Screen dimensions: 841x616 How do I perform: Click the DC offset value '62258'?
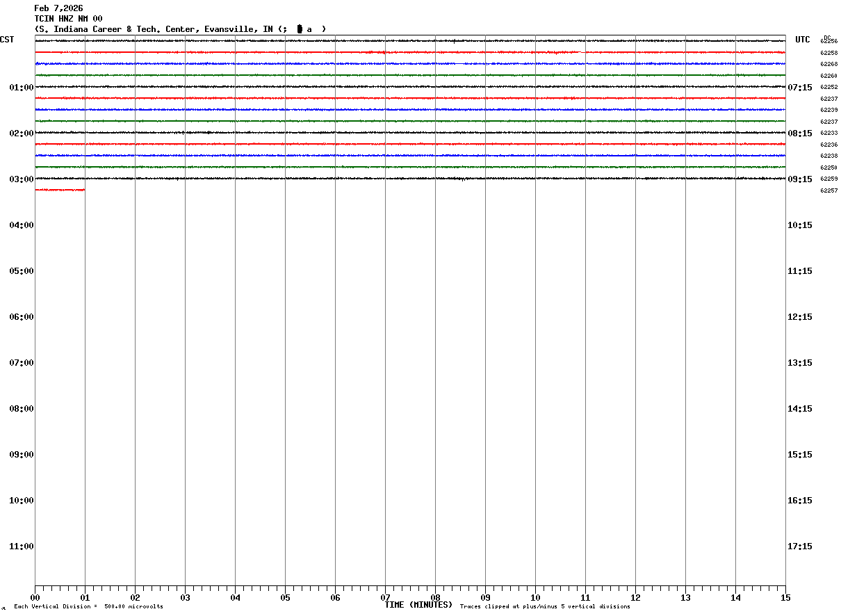[828, 53]
